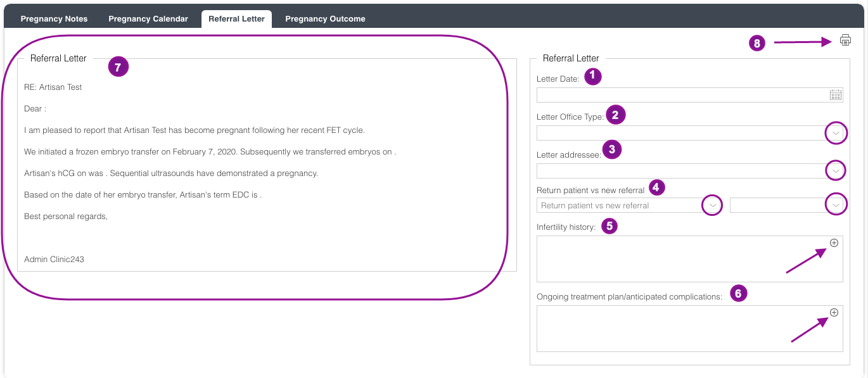Open Return patient vs new referral dropdown
This screenshot has width=868, height=378.
[x=713, y=205]
